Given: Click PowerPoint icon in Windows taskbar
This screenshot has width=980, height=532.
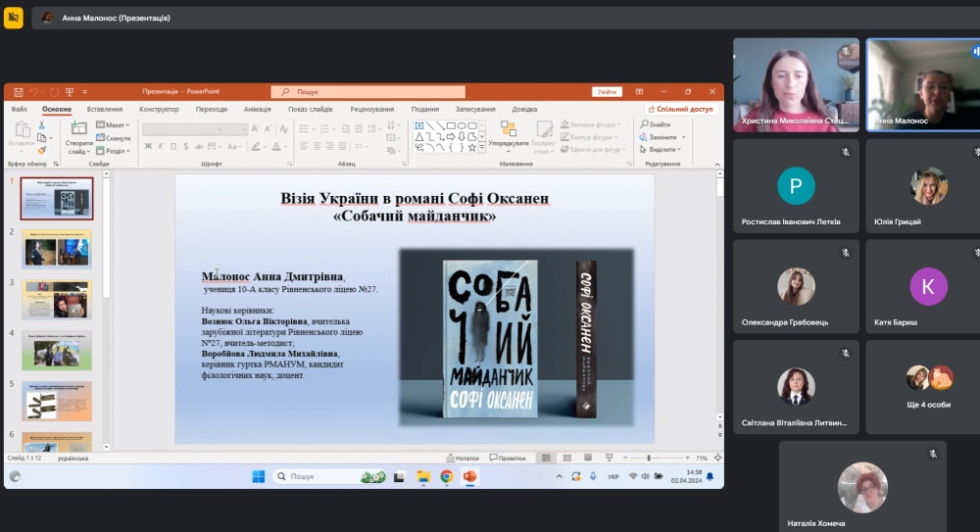Looking at the screenshot, I should click(x=468, y=476).
